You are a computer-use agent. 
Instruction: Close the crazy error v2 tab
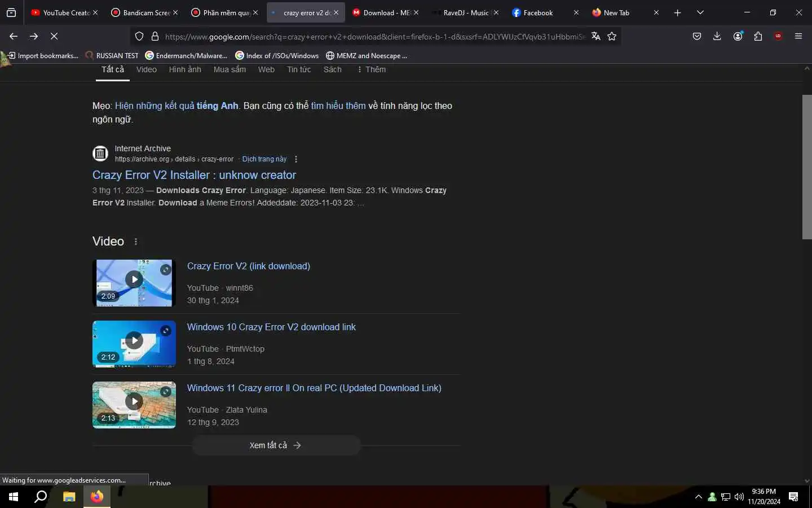pyautogui.click(x=336, y=12)
